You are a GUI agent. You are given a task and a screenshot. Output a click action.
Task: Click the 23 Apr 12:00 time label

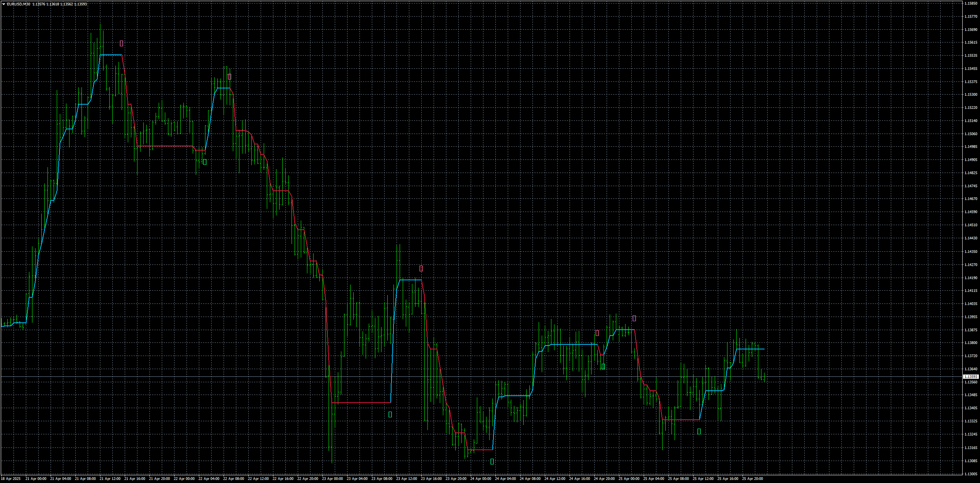(x=407, y=479)
